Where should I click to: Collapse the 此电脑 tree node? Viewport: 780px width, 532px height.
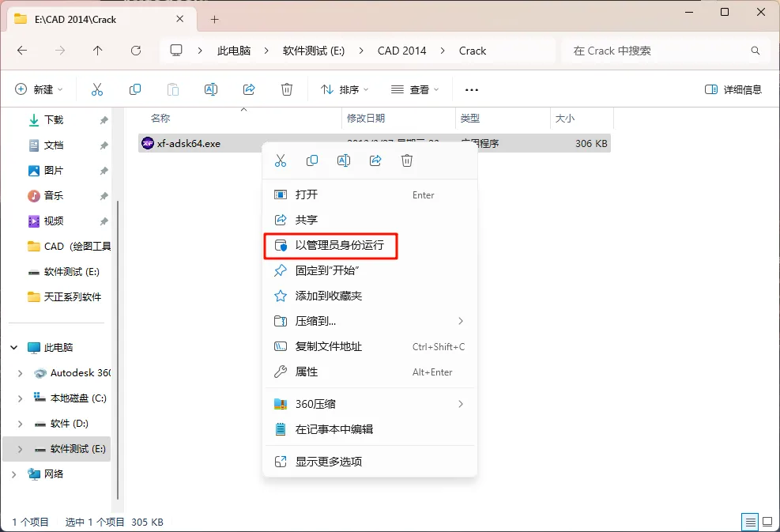[14, 347]
